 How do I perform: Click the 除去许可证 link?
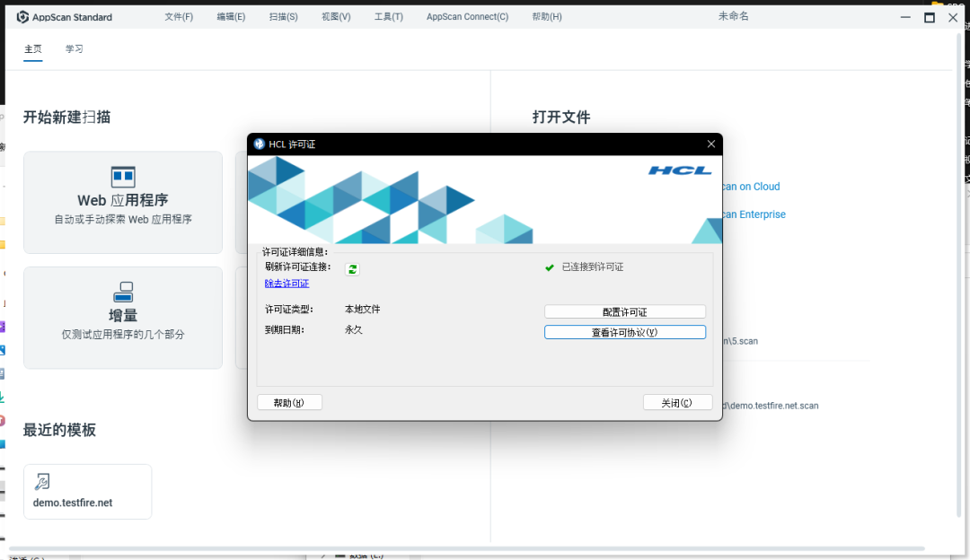click(x=287, y=283)
